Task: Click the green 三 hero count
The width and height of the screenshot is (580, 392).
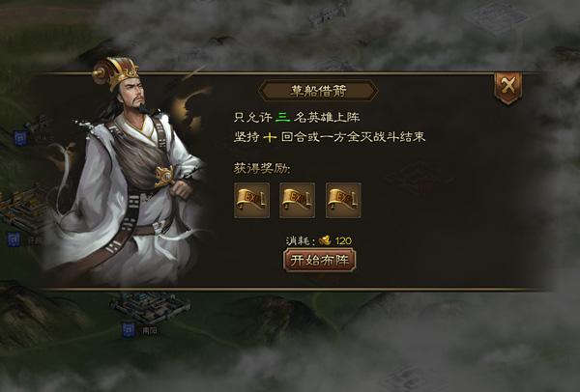Action: point(282,118)
